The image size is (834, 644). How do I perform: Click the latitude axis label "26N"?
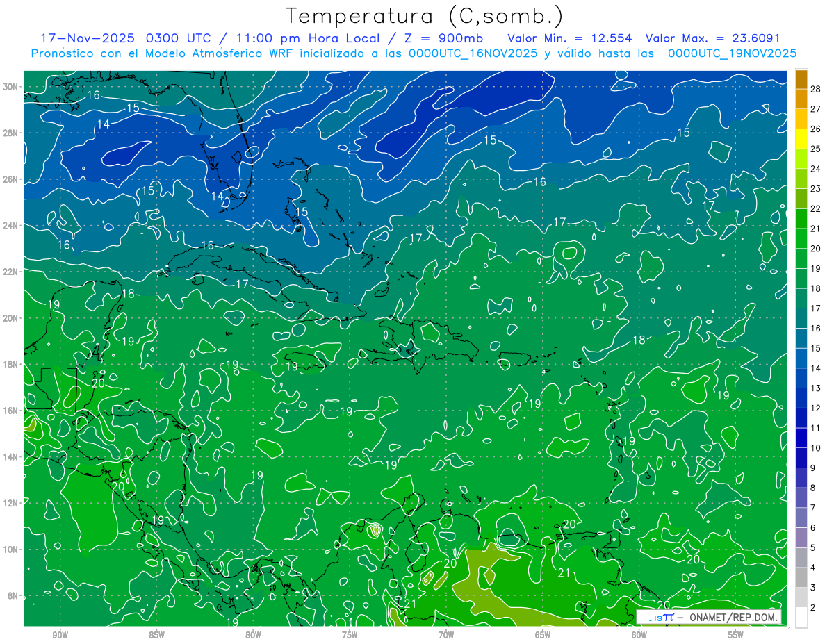(x=10, y=179)
